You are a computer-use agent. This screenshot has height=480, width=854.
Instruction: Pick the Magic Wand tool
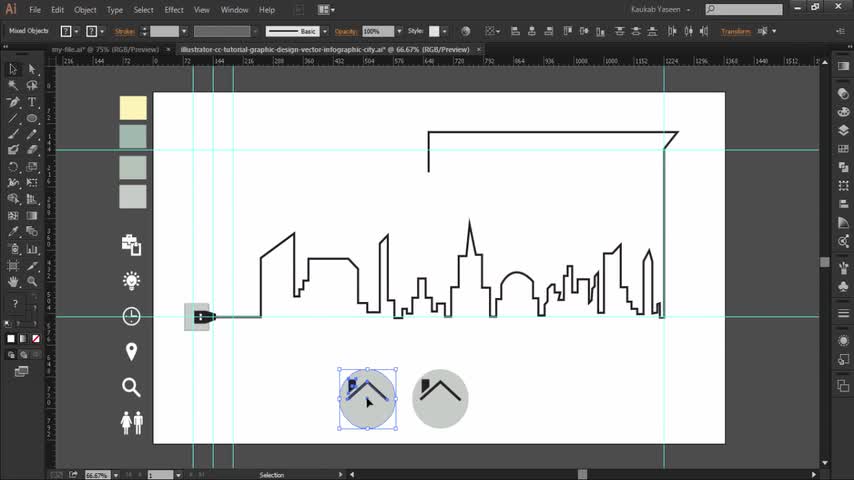click(x=13, y=86)
